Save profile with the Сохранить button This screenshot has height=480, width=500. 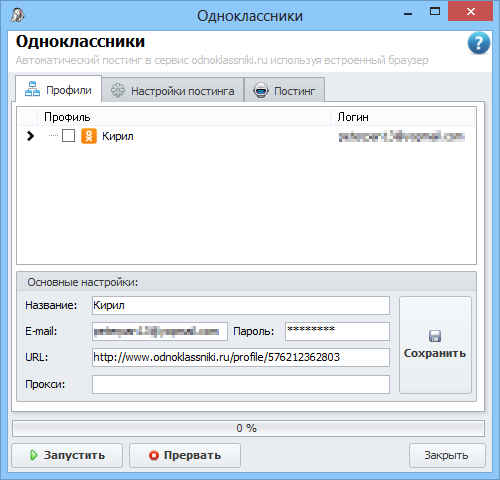[435, 345]
